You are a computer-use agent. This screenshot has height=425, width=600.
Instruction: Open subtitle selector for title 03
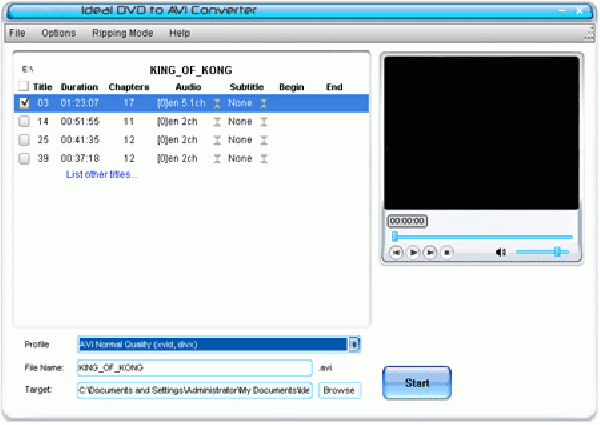click(x=264, y=103)
